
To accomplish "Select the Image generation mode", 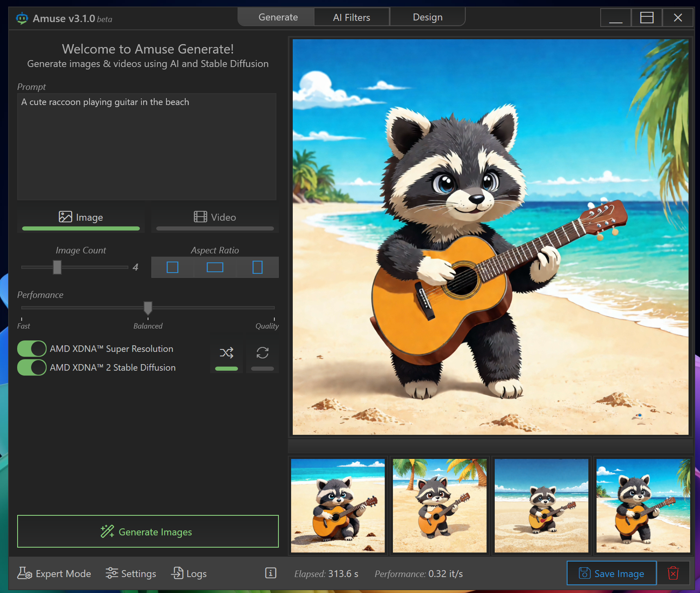I will pos(81,217).
